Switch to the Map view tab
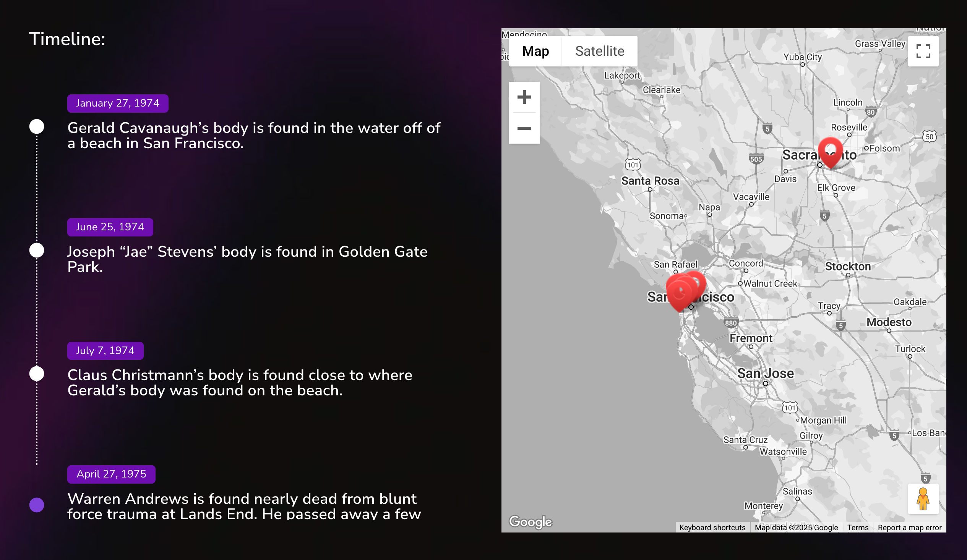This screenshot has width=967, height=560. [535, 51]
